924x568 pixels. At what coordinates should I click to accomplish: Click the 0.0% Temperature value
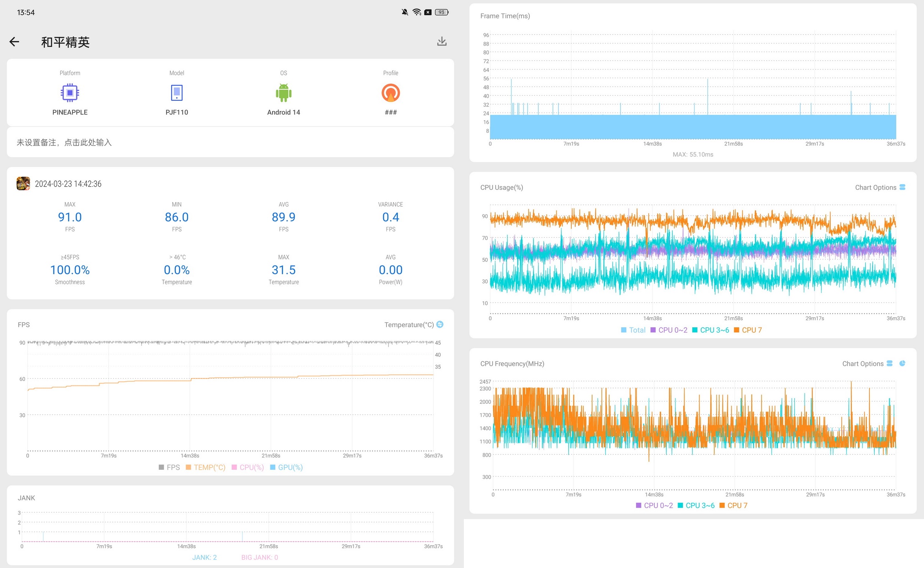177,270
